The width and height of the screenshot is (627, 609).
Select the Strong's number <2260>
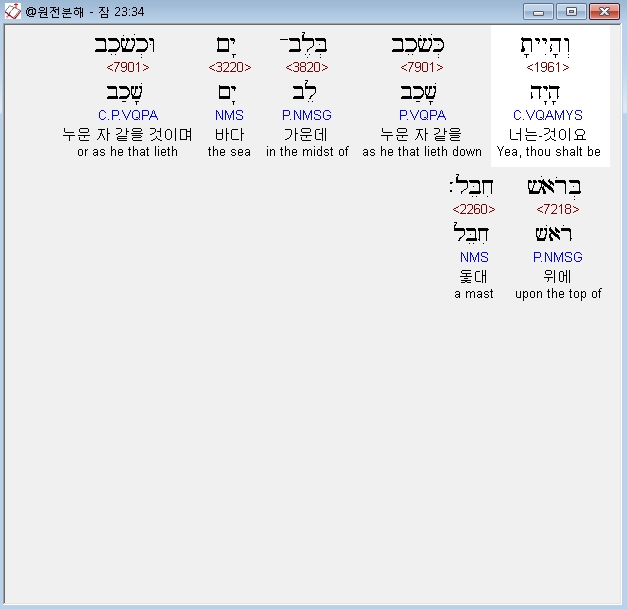[474, 209]
